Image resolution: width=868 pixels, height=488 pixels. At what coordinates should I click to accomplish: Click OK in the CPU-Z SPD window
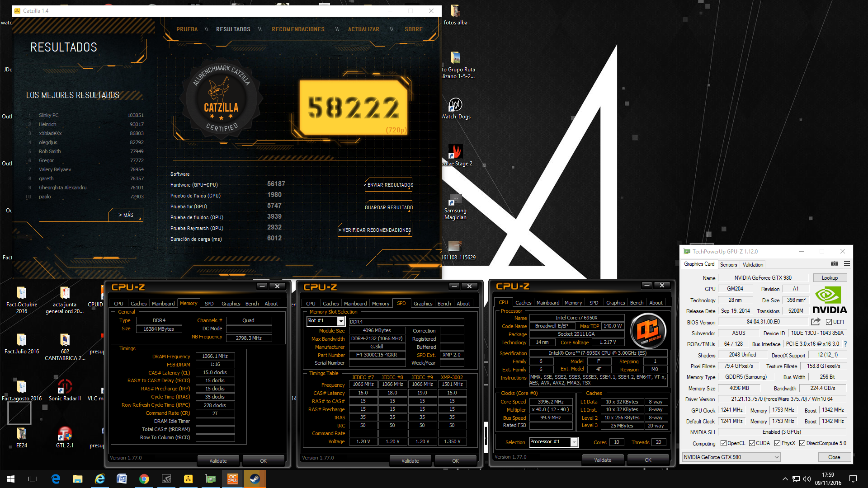[x=455, y=461]
